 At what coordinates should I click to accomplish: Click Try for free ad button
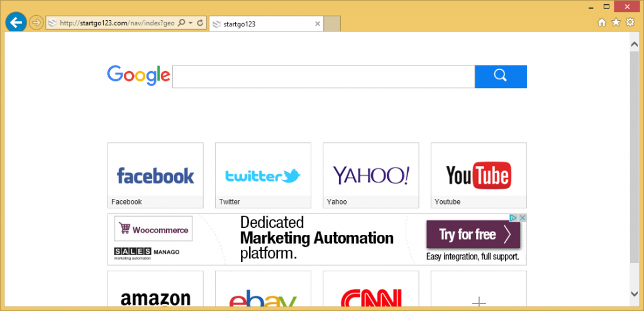(473, 235)
